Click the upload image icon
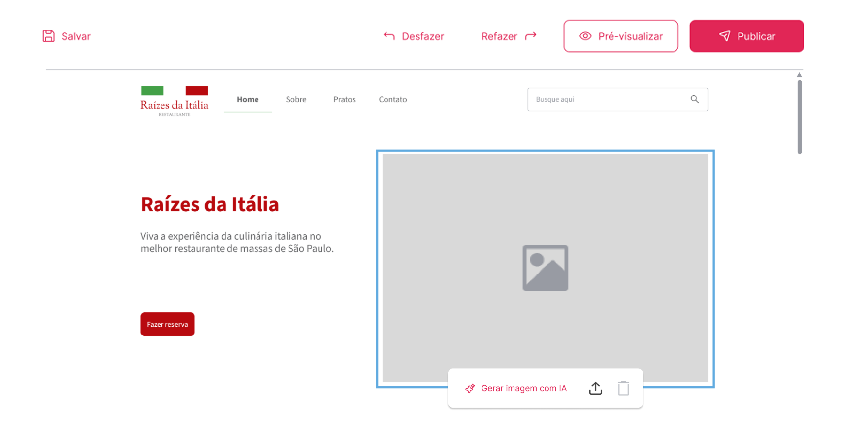The width and height of the screenshot is (868, 426). point(595,388)
